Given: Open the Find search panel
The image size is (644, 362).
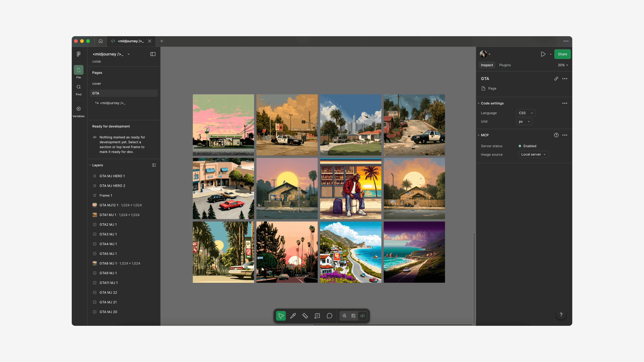Looking at the screenshot, I should [x=78, y=90].
